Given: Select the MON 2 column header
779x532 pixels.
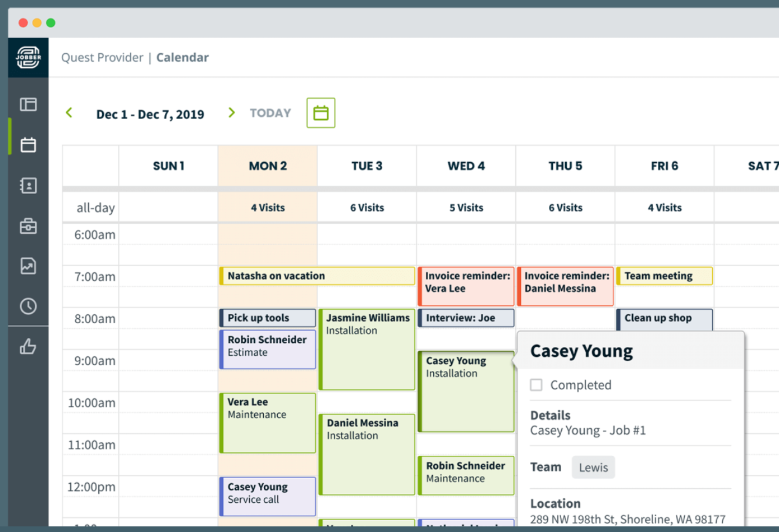Looking at the screenshot, I should click(x=268, y=166).
